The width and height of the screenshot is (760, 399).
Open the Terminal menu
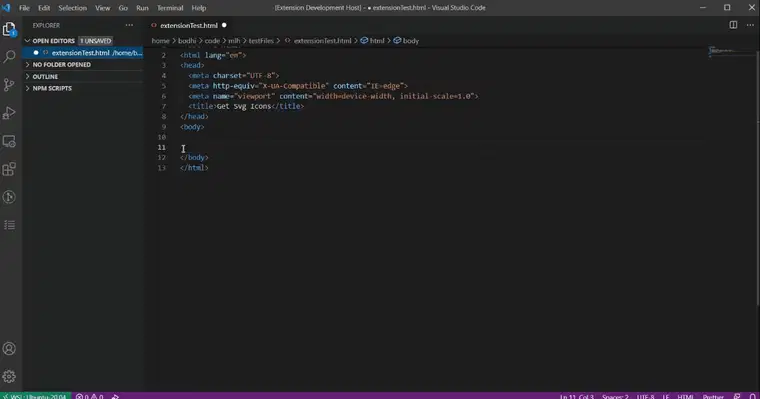pos(170,8)
